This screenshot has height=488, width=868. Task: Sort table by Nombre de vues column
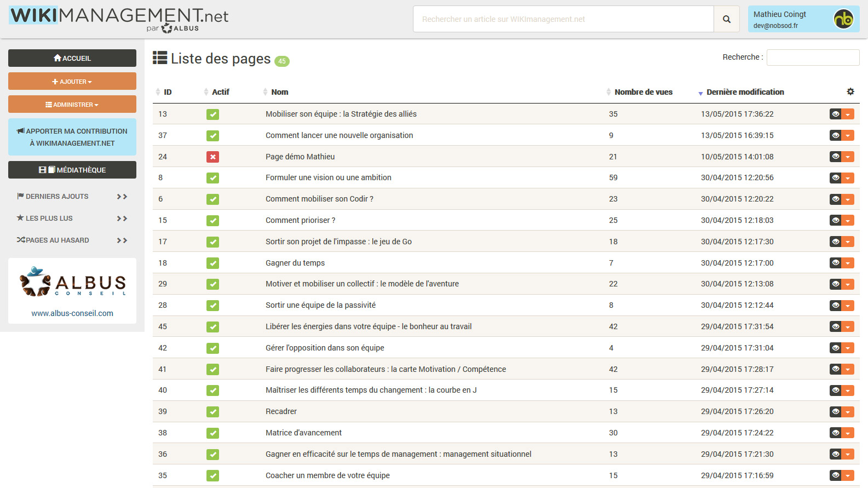[643, 92]
